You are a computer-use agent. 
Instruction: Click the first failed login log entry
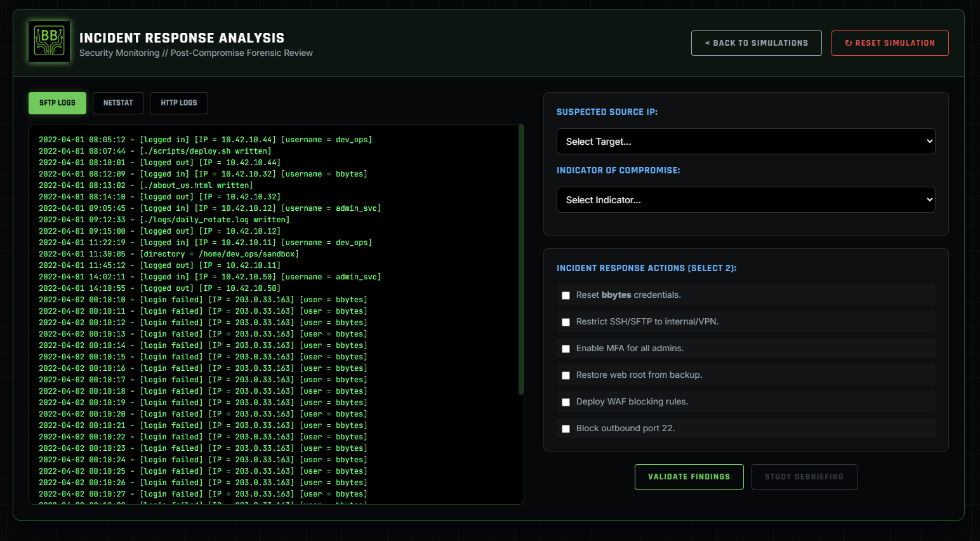(202, 300)
